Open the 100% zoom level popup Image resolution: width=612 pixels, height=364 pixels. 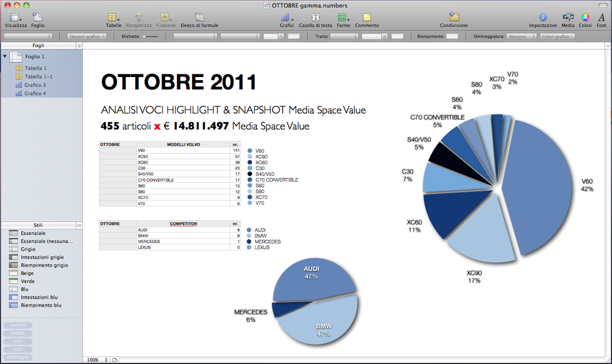coord(97,360)
